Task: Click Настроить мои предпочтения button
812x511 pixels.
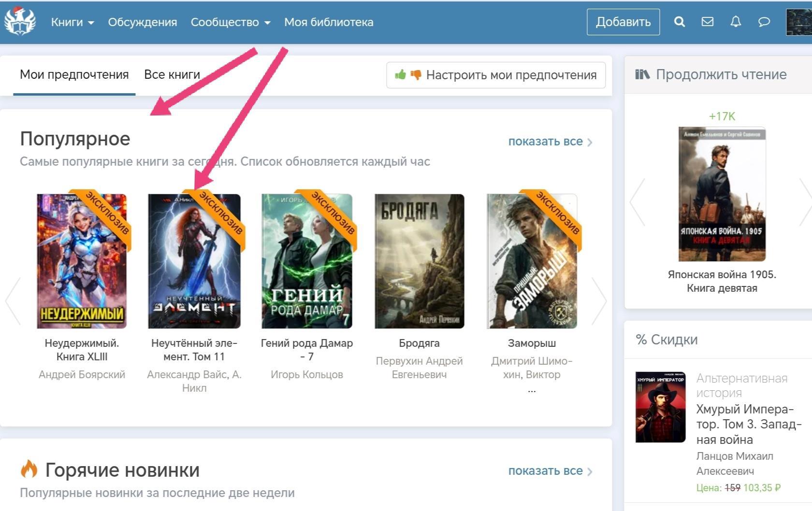Action: pyautogui.click(x=496, y=75)
